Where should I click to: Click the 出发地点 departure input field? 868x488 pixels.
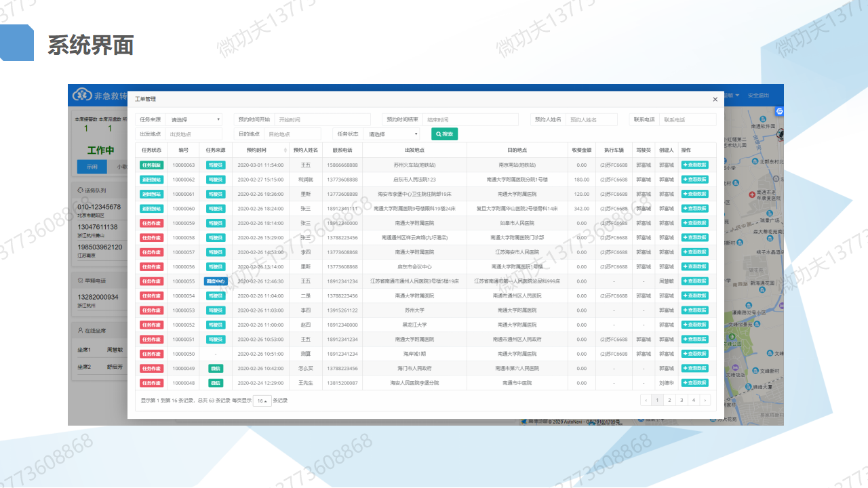coord(193,134)
